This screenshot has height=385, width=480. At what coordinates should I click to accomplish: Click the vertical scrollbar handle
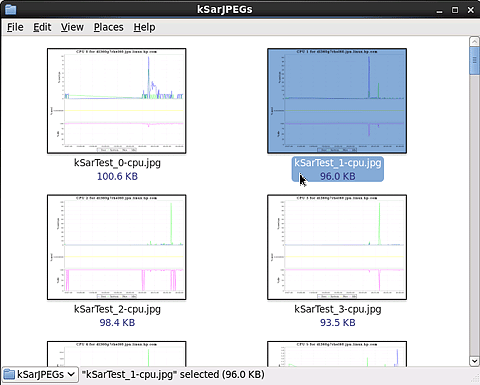click(474, 61)
